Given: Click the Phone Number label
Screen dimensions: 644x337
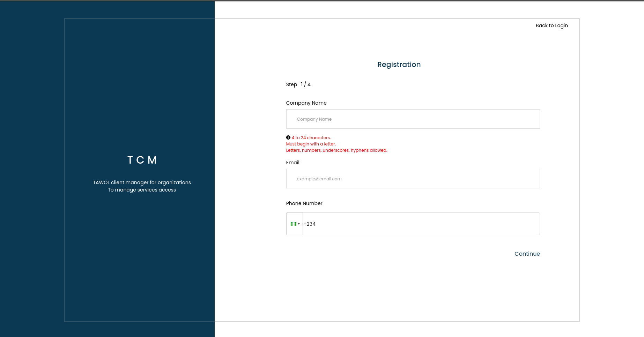Looking at the screenshot, I should [304, 203].
